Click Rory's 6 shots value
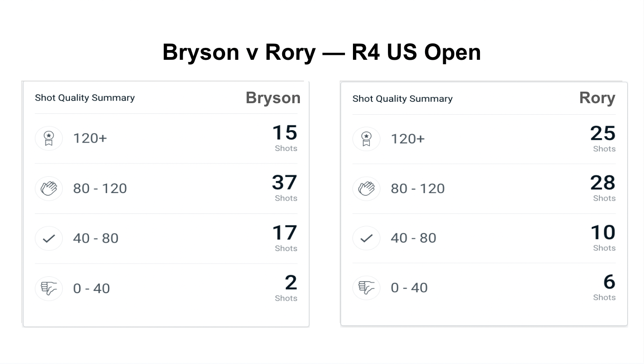 609,282
